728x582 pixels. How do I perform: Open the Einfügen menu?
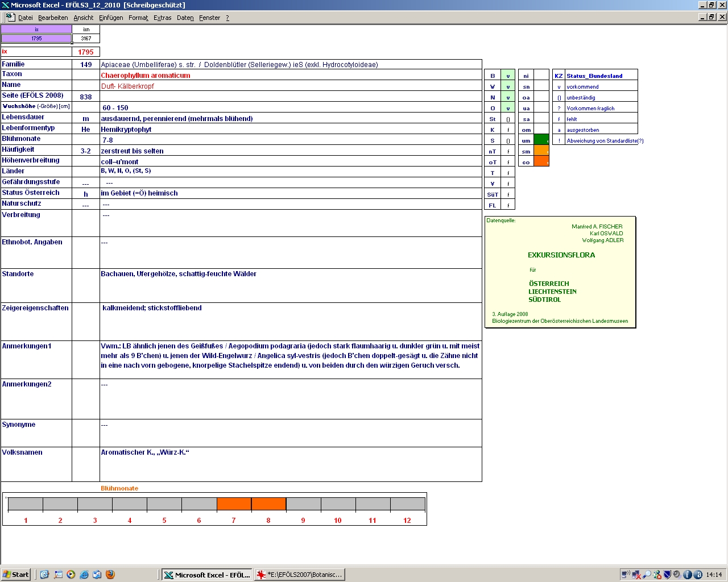[111, 18]
